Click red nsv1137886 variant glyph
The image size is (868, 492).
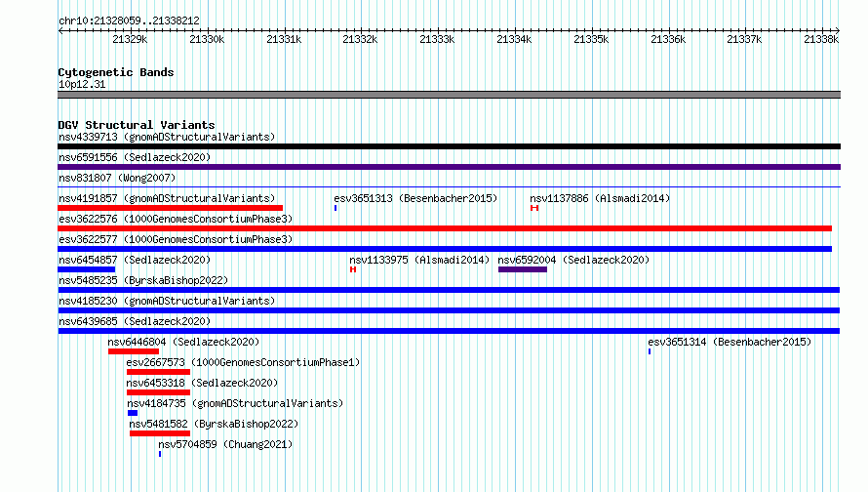(534, 208)
